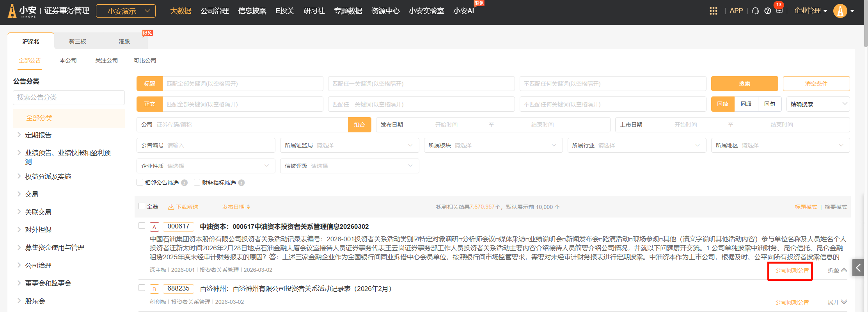Screen dimensions: 868x312
Task: Open the 公司治理 top menu
Action: [215, 11]
